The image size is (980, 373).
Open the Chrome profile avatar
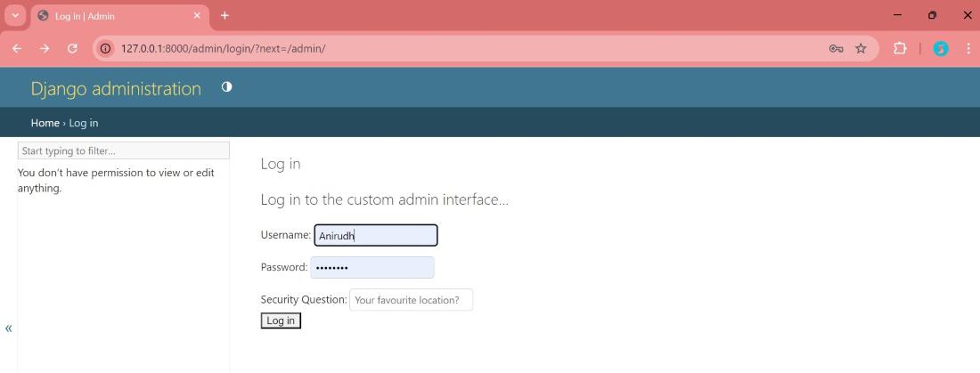[x=941, y=48]
